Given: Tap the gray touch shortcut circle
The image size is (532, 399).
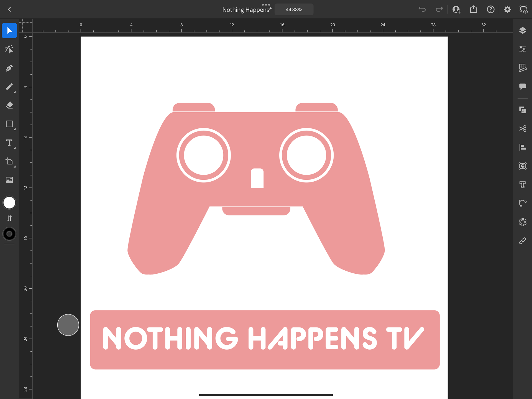Looking at the screenshot, I should point(68,325).
